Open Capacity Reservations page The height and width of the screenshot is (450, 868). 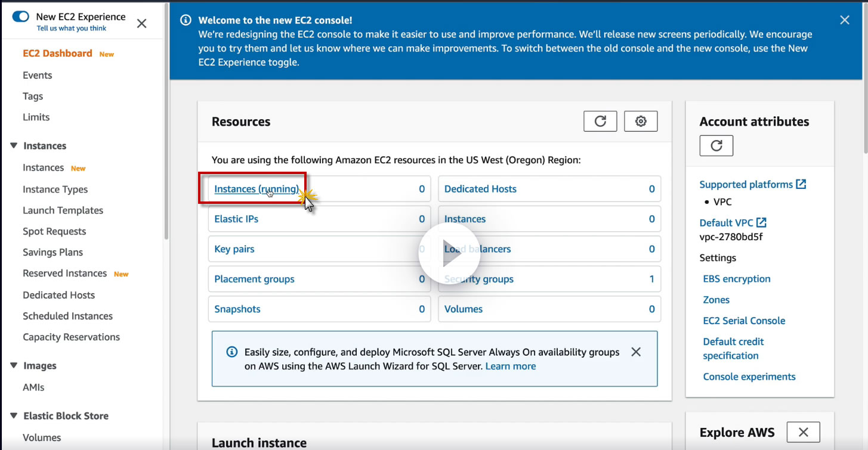pos(72,337)
